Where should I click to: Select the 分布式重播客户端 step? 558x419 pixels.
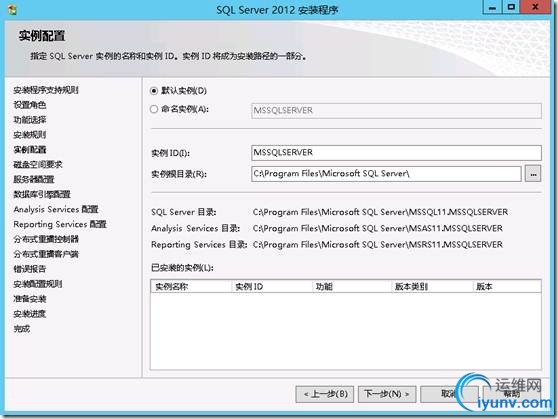coord(46,254)
